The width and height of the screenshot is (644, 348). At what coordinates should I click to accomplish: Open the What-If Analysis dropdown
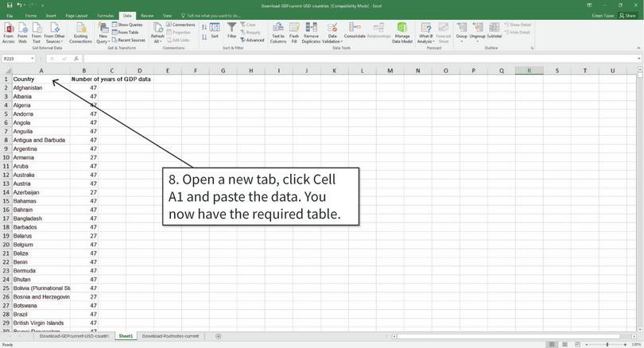point(425,33)
